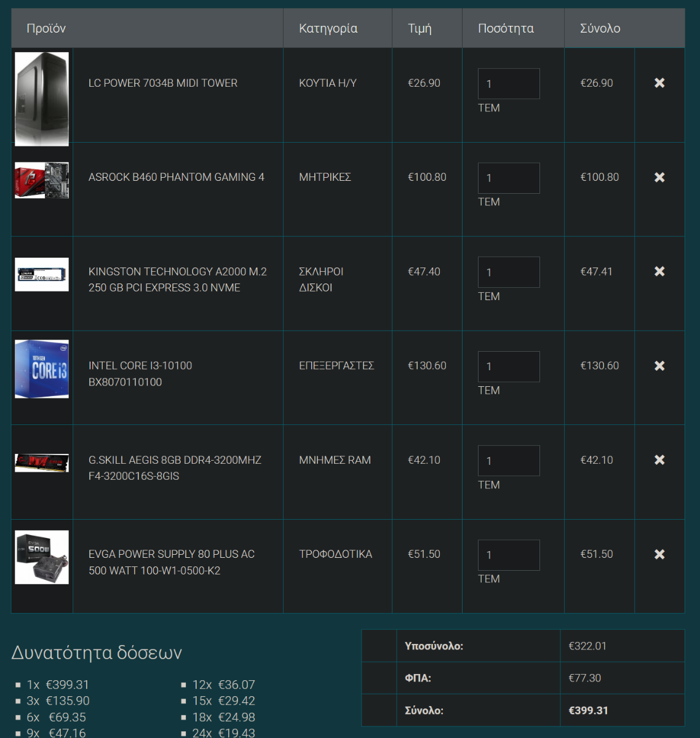This screenshot has width=700, height=738.
Task: Open KINGSTON TECHNOLOGY A2000 M.2 product link
Action: coord(178,280)
